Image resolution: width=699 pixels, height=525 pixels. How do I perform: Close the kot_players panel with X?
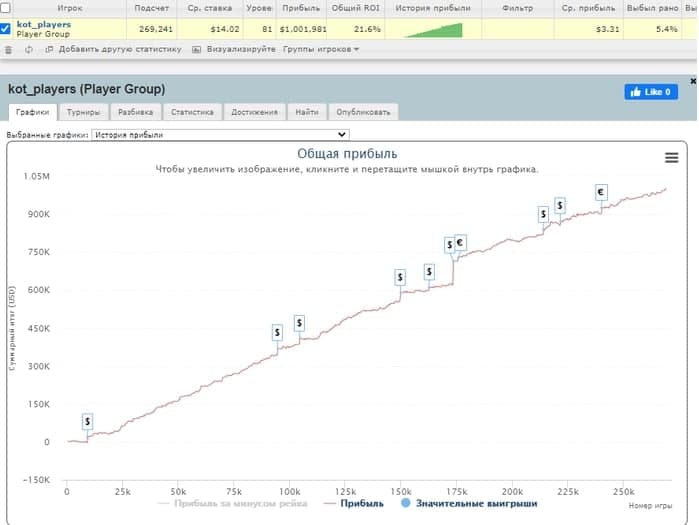(x=693, y=81)
